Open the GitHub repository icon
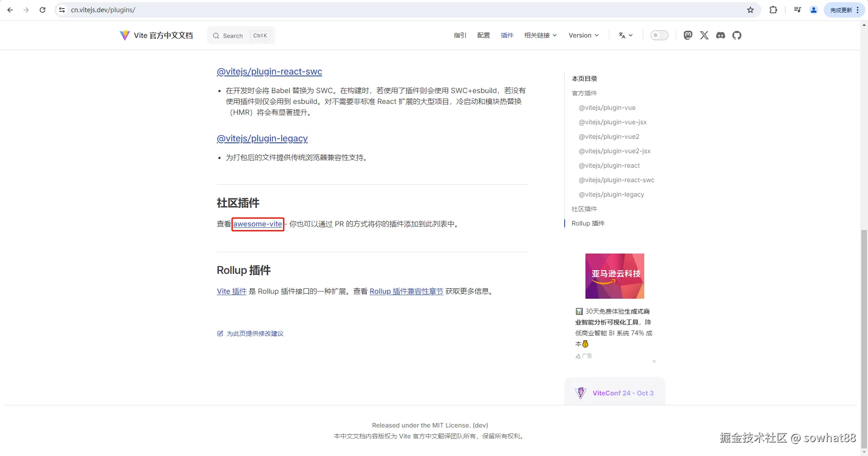The image size is (868, 456). click(737, 35)
